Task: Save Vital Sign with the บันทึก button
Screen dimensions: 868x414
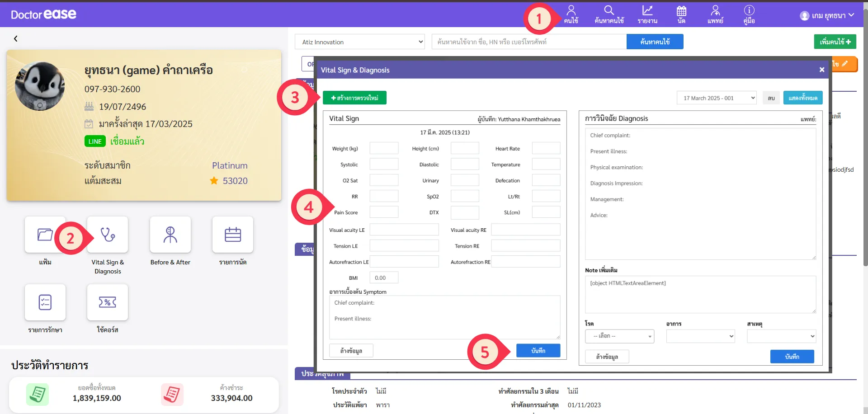Action: [538, 351]
